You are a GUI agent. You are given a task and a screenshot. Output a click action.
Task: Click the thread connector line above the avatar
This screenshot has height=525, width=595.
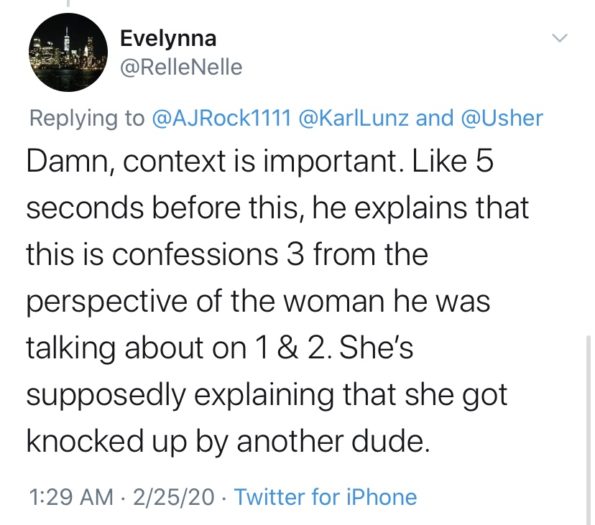68,3
